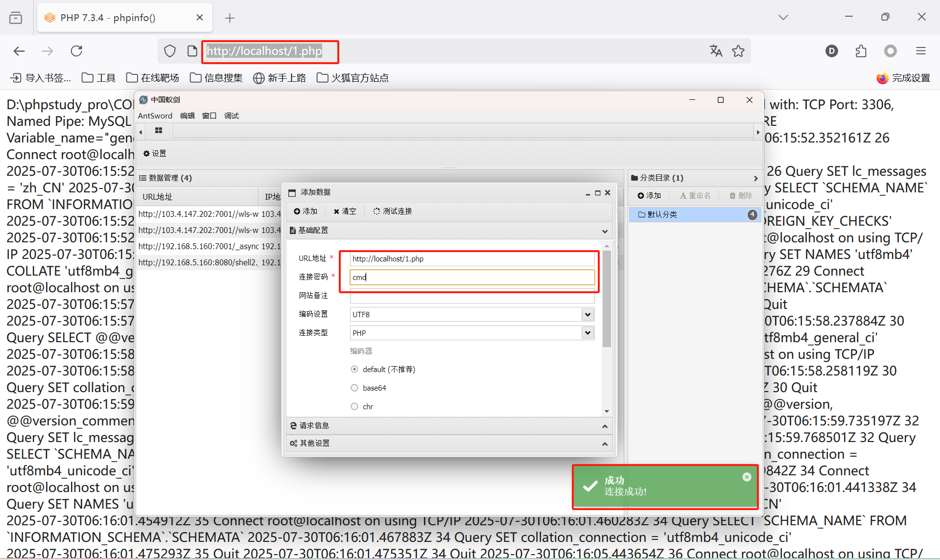Click the Firefox forward navigation arrow
Screen dimensions: 940x560
[x=47, y=51]
